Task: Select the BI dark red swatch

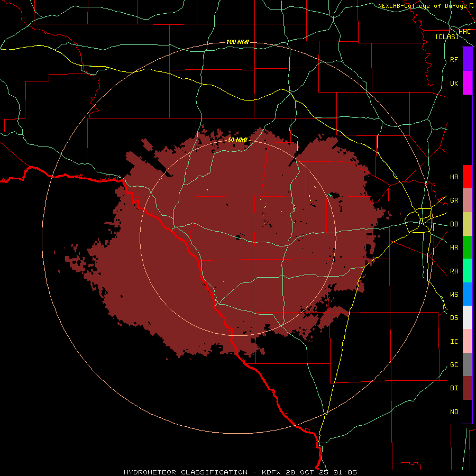Action: 467,388
